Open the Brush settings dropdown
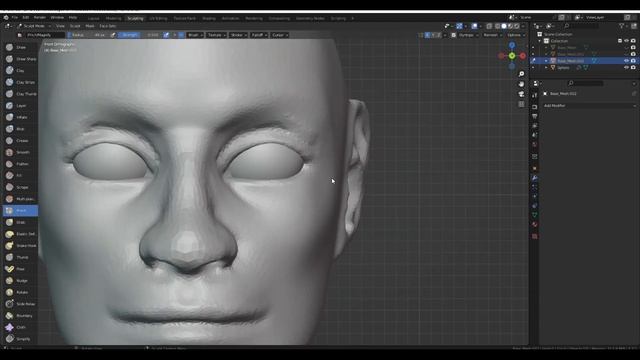The height and width of the screenshot is (360, 640). 195,35
